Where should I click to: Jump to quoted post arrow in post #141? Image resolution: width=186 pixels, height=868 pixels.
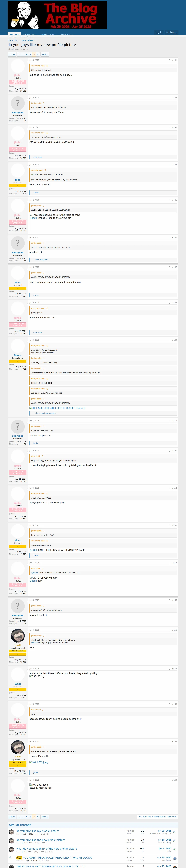(x=47, y=66)
